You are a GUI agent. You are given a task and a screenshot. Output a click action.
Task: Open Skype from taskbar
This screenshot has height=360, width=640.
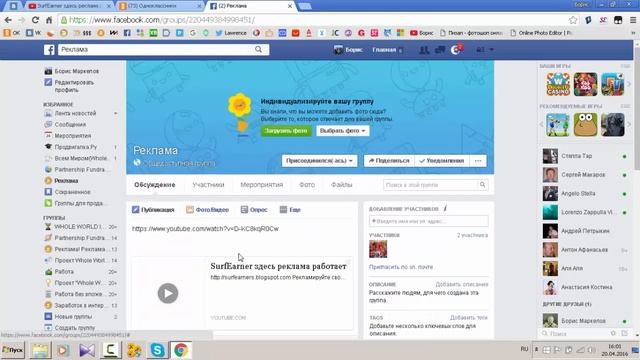[x=157, y=350]
